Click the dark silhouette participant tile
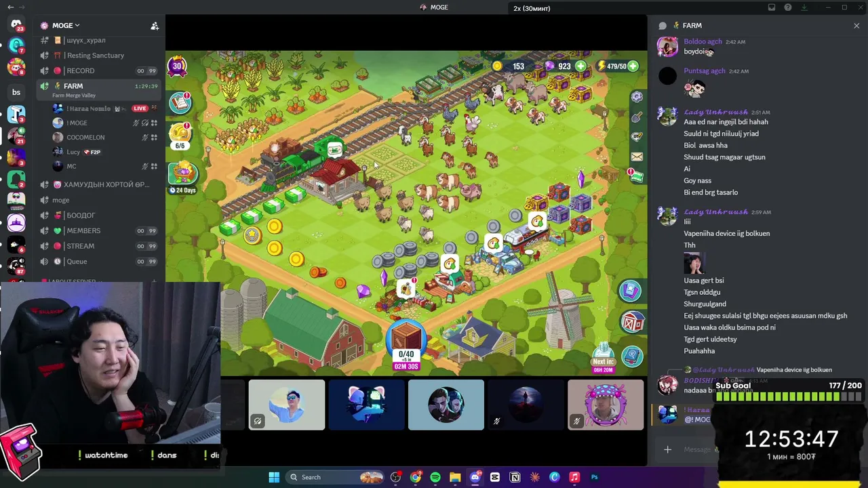The height and width of the screenshot is (488, 868). pos(526,405)
